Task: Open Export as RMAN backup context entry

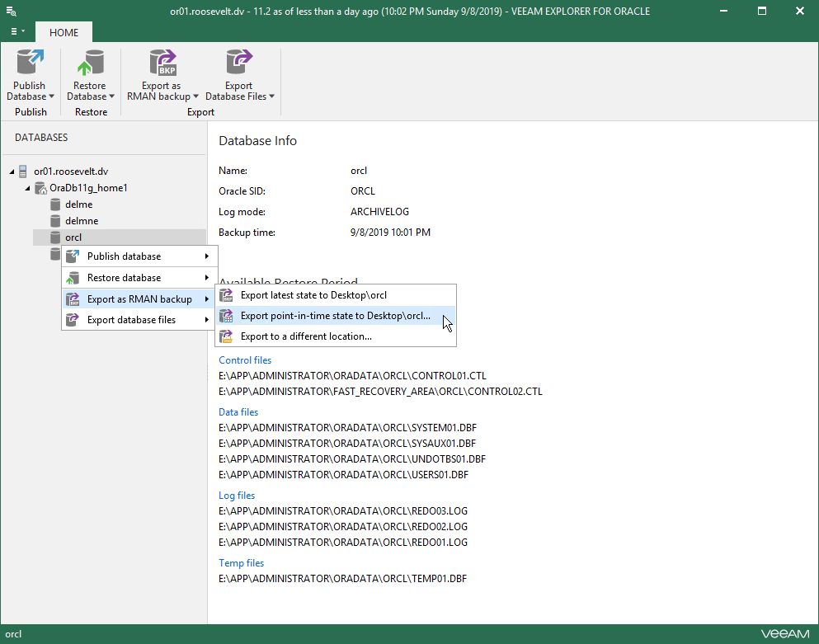Action: click(x=139, y=299)
